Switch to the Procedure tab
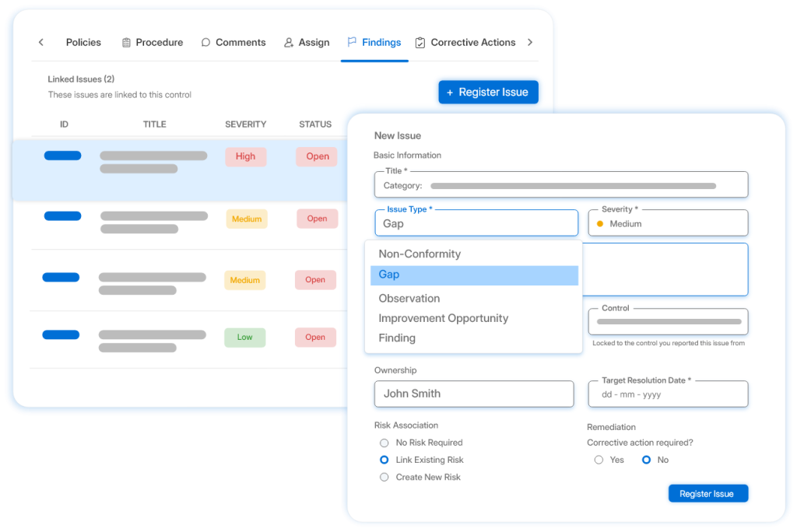Image resolution: width=797 pixels, height=532 pixels. pos(153,42)
